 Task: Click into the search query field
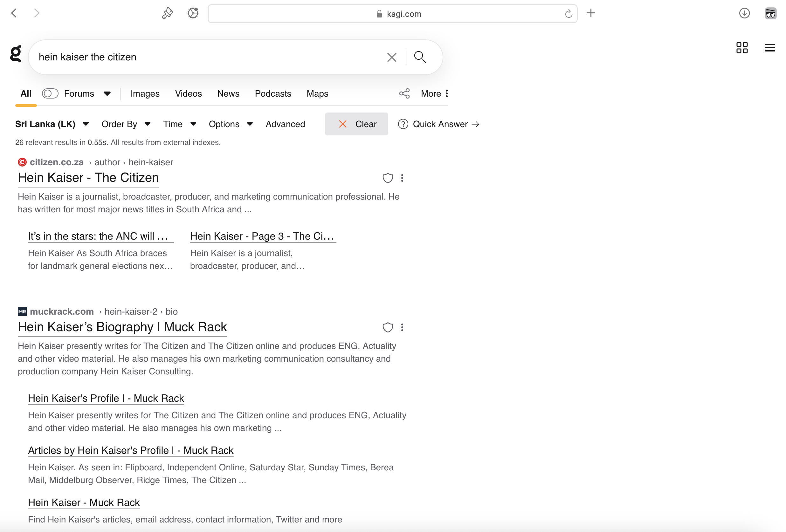pos(203,57)
